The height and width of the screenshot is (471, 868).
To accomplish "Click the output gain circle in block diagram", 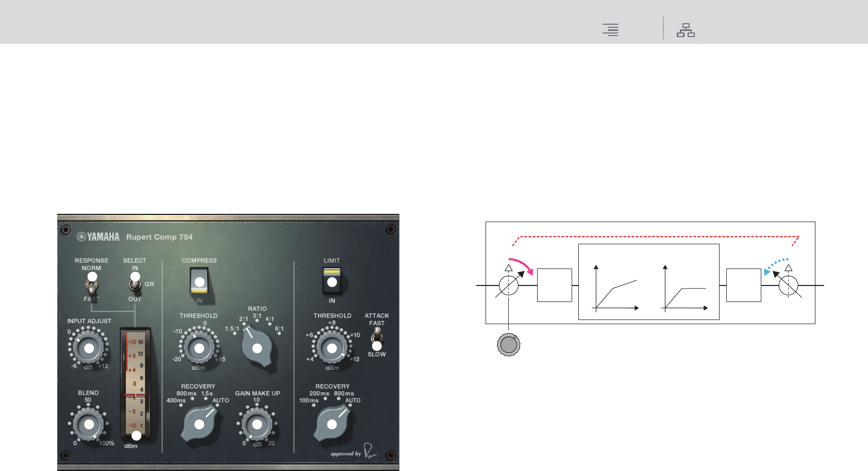I will pyautogui.click(x=789, y=285).
